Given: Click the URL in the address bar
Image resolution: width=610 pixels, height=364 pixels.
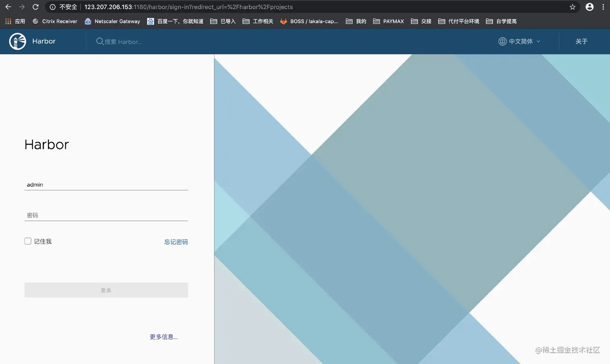Looking at the screenshot, I should (x=188, y=7).
